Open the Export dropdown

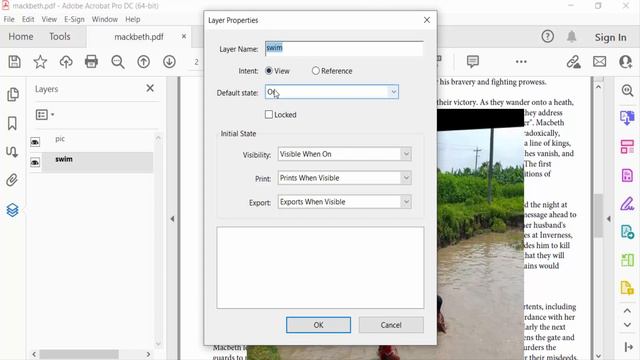point(344,202)
